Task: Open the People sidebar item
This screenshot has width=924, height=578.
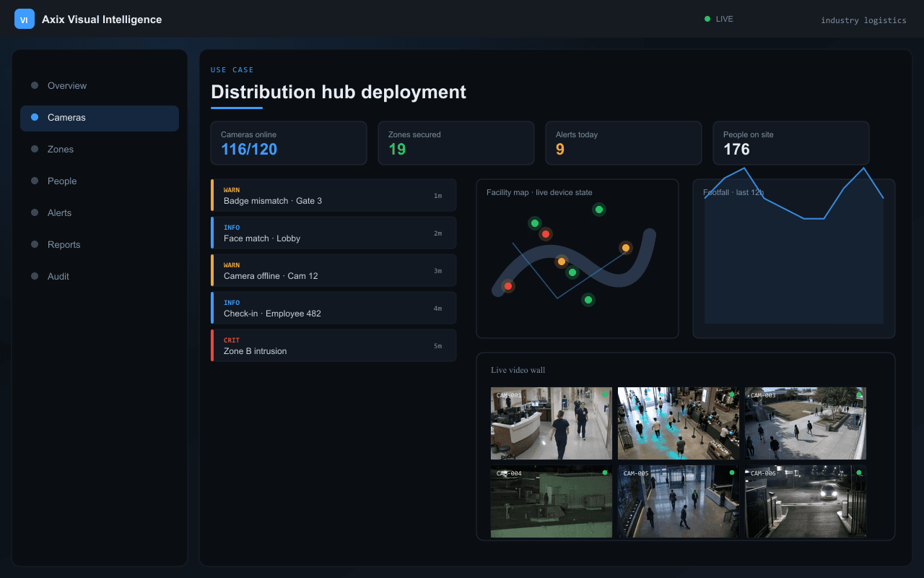Action: (100, 181)
